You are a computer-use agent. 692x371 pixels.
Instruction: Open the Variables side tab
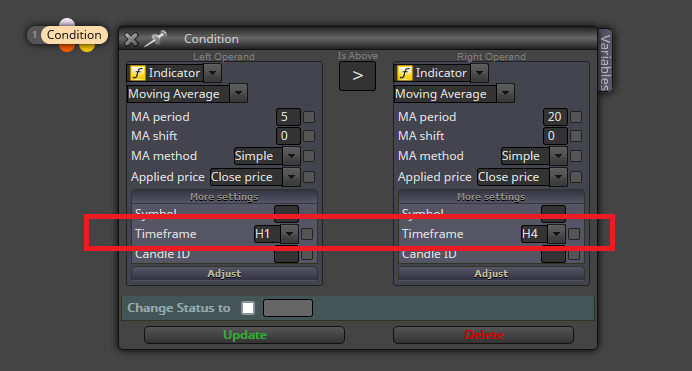(x=605, y=60)
